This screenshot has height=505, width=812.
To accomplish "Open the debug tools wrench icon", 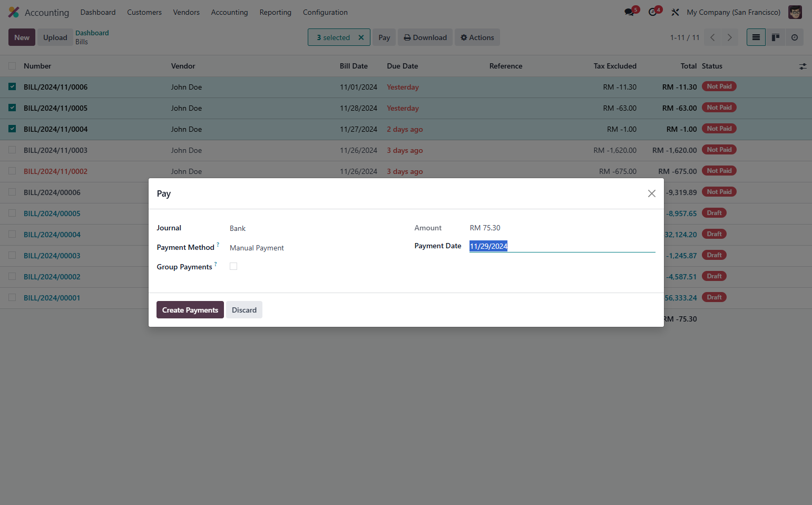I will 675,12.
